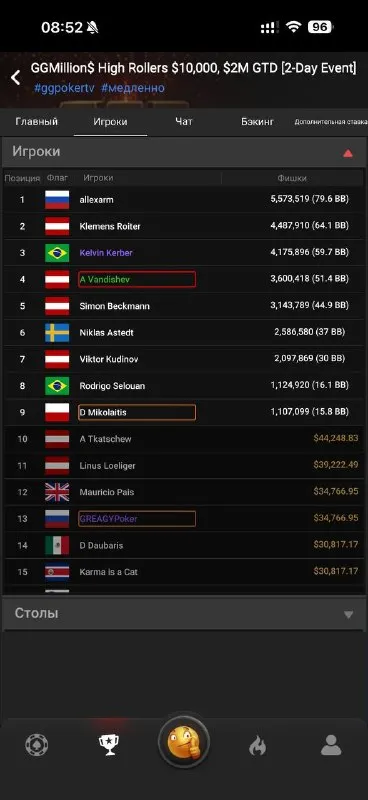
Task: Tap the #медленно hashtag link
Action: (133, 88)
